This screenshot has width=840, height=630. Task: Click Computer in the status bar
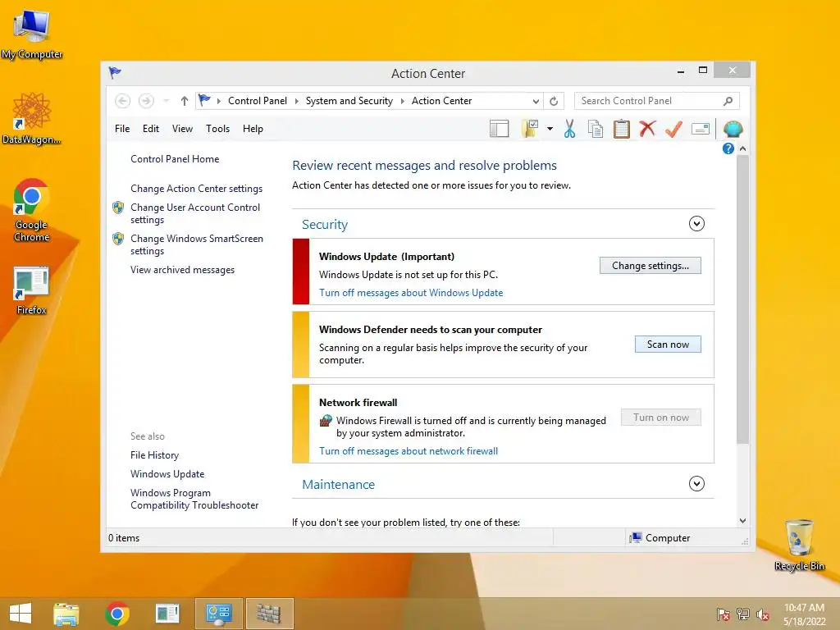[x=660, y=538]
